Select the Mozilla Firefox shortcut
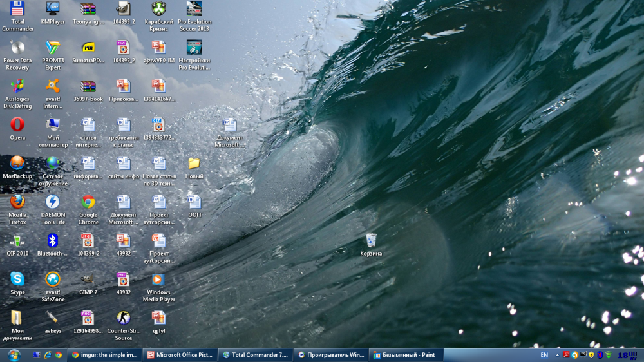The width and height of the screenshot is (644, 362). [x=17, y=209]
